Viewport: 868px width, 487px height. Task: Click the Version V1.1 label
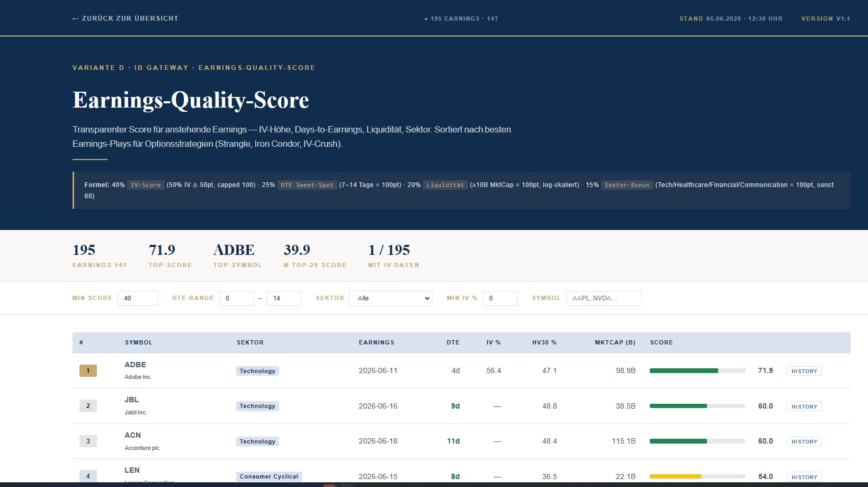tap(826, 19)
